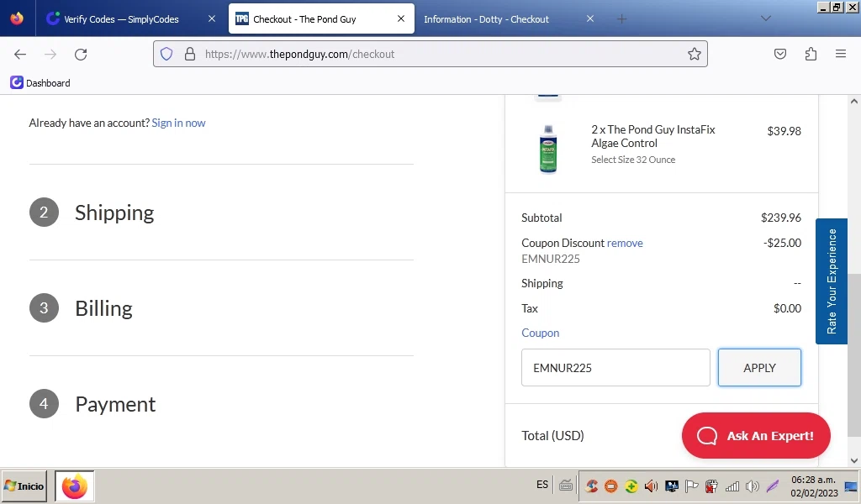Open the Rate Your Experience side tab
861x504 pixels.
click(x=832, y=281)
